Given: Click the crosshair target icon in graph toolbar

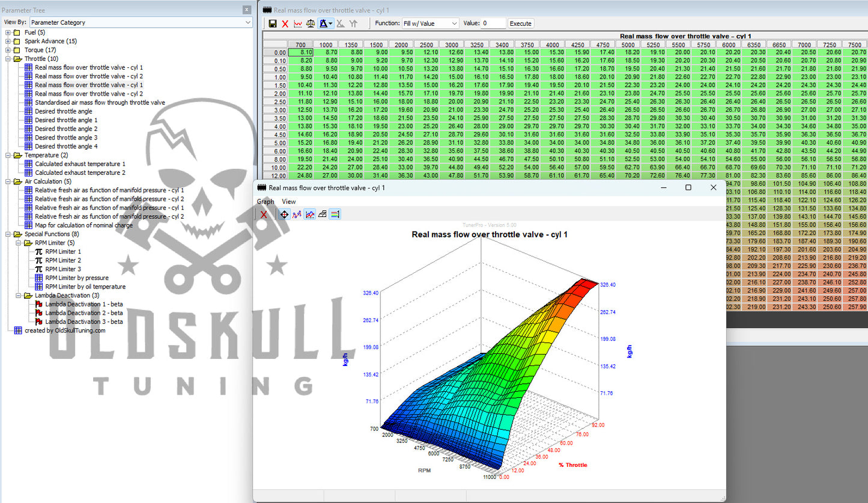Looking at the screenshot, I should click(284, 214).
